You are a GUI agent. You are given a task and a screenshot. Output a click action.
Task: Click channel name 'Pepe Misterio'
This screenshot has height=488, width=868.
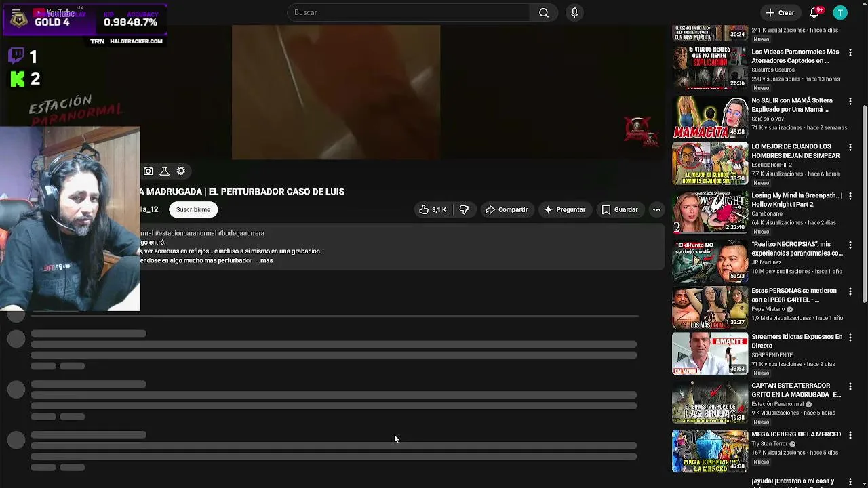point(768,309)
